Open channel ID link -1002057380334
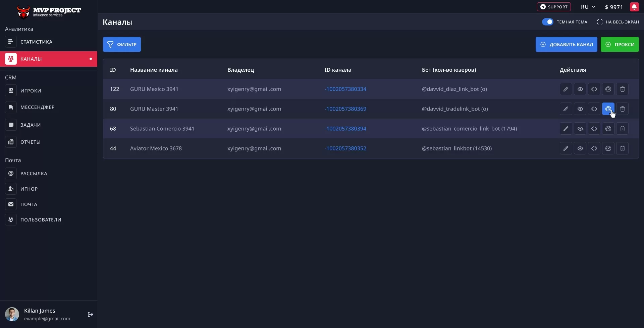644x328 pixels. pyautogui.click(x=345, y=89)
